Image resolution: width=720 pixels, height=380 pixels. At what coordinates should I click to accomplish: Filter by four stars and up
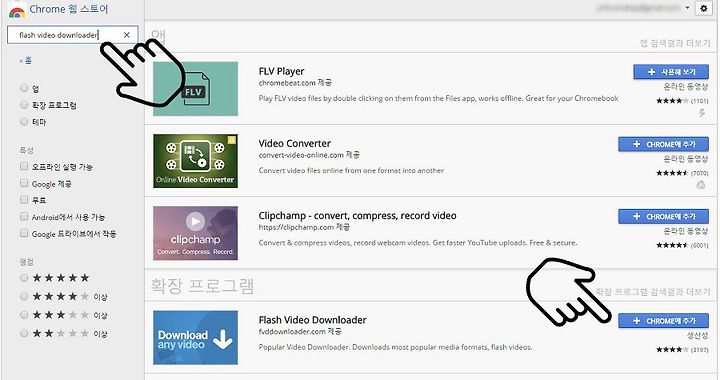click(24, 296)
